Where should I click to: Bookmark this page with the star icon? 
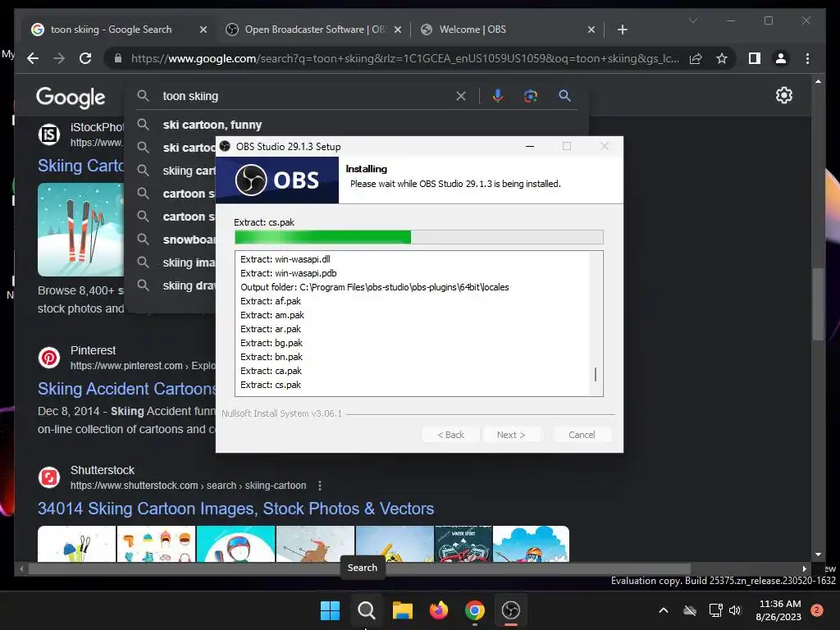pyautogui.click(x=722, y=58)
